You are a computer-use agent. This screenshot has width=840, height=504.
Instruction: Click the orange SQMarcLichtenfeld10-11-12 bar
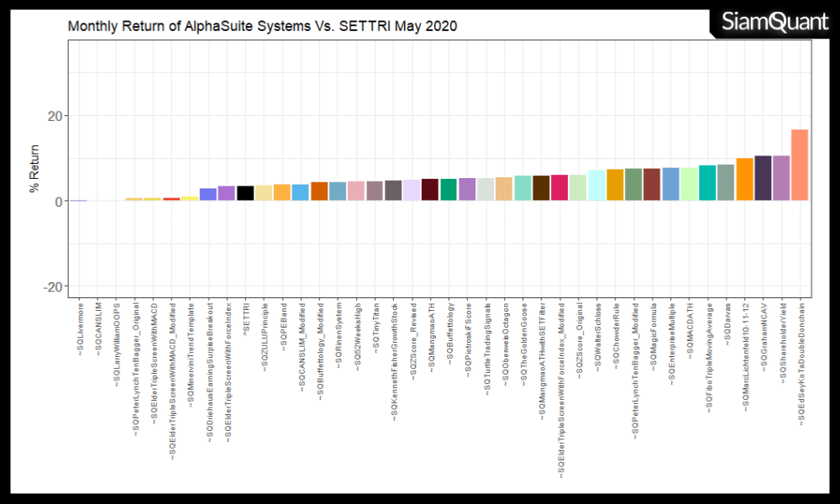click(744, 180)
